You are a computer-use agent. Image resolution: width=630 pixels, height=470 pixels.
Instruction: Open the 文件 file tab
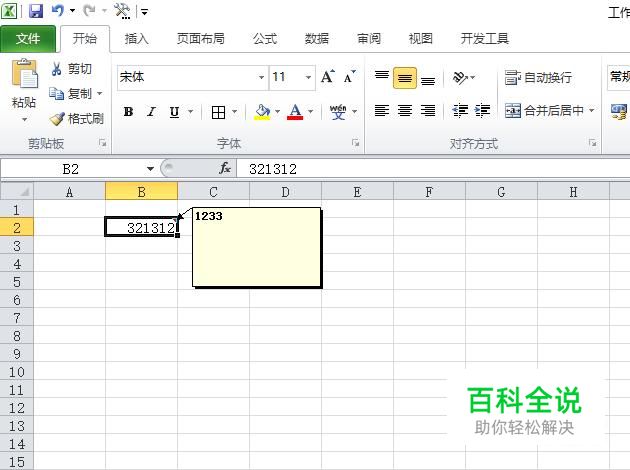pos(28,39)
